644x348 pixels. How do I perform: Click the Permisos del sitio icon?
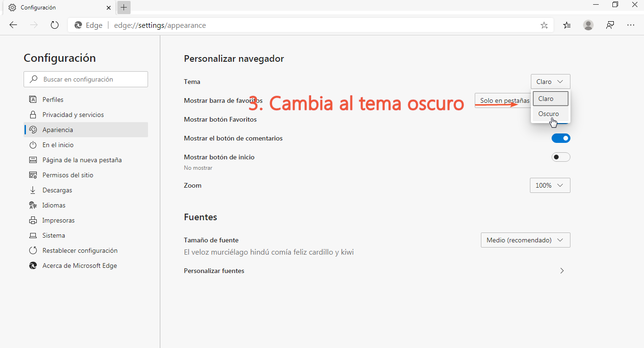click(x=33, y=175)
